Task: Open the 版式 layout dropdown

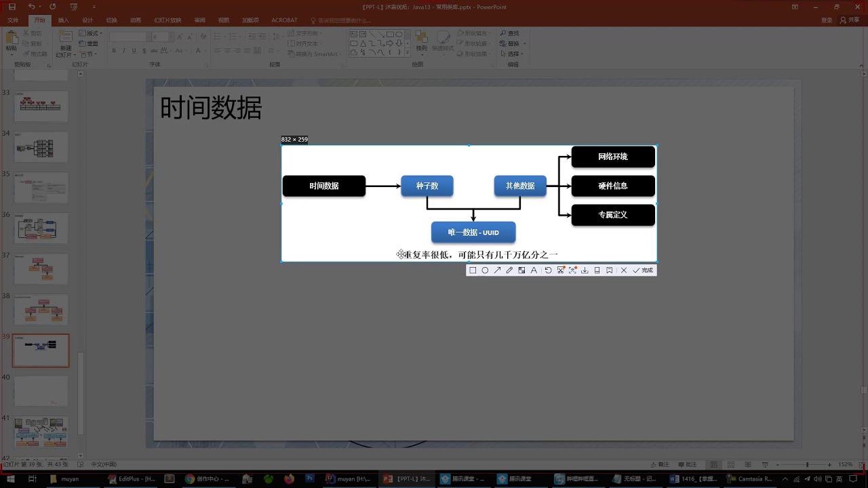Action: [x=90, y=33]
